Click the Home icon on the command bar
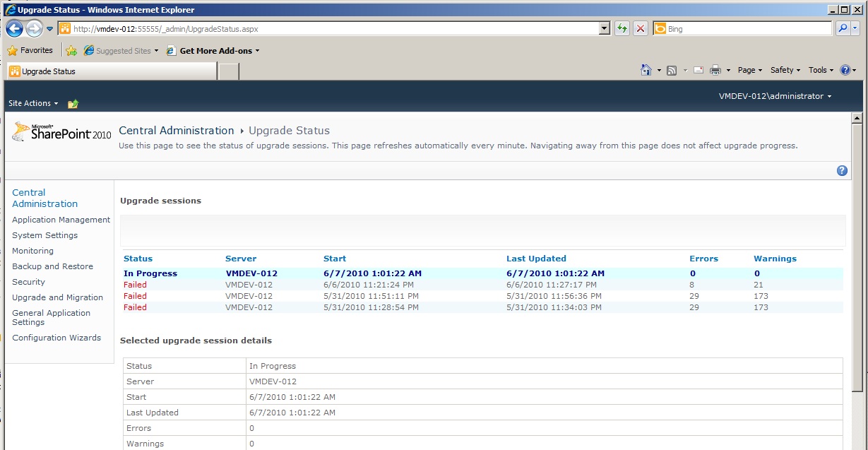This screenshot has height=450, width=868. (x=646, y=70)
